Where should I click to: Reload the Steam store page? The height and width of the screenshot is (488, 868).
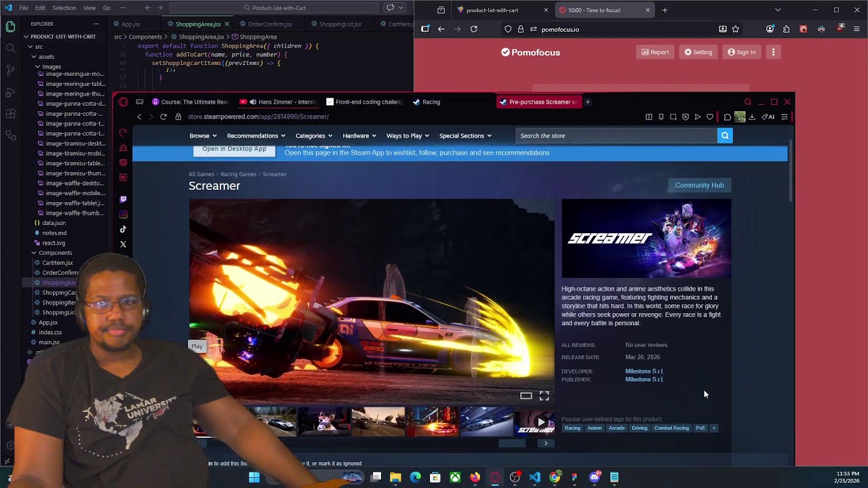click(x=163, y=117)
